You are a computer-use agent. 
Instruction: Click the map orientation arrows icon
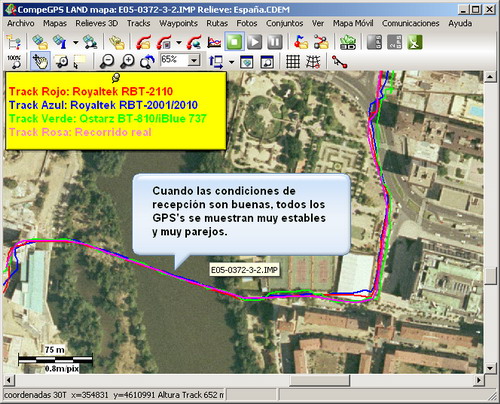pos(216,62)
